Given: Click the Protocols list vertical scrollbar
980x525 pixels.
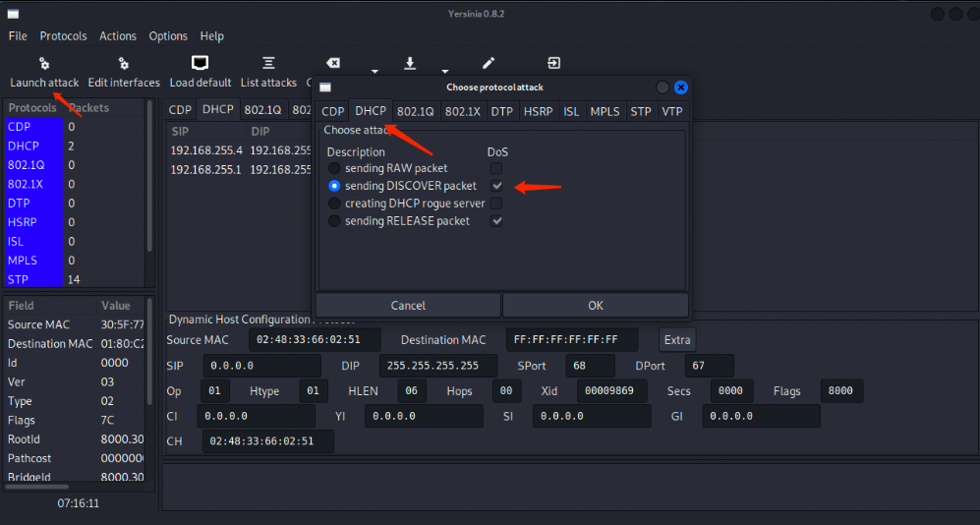Looking at the screenshot, I should coord(149,176).
